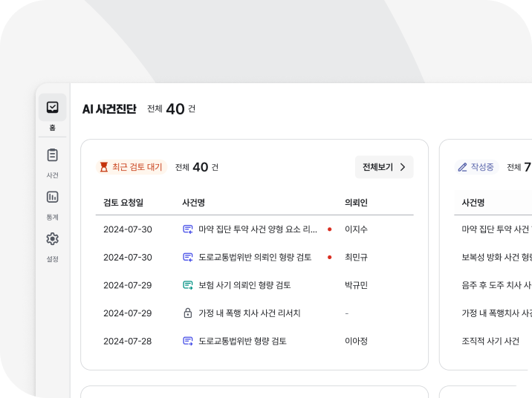Screen dimensions: 532x398
Task: Open 음주 후 도주 치사 in 작성중 list
Action: pos(496,285)
